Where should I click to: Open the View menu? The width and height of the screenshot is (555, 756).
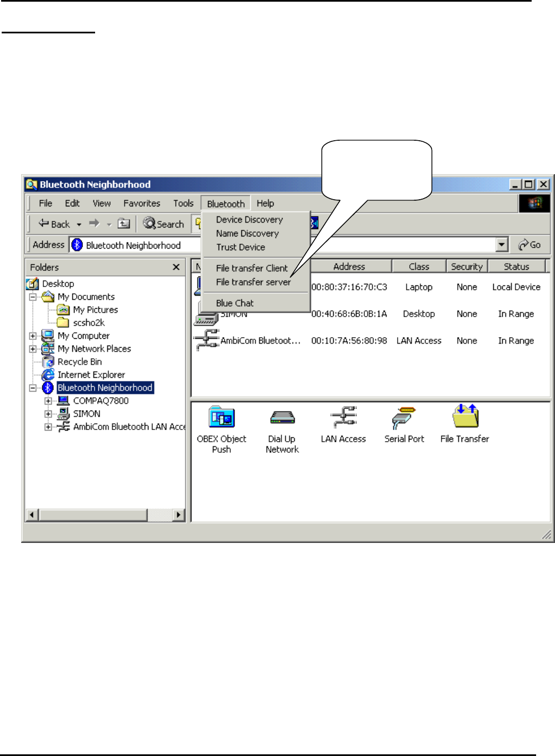pos(102,203)
